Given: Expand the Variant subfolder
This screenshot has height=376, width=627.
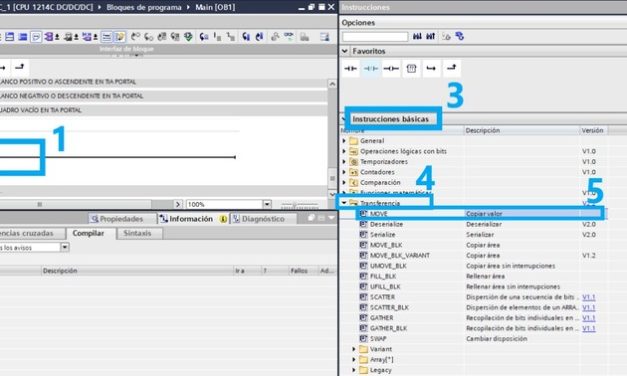Looking at the screenshot, I should [353, 349].
